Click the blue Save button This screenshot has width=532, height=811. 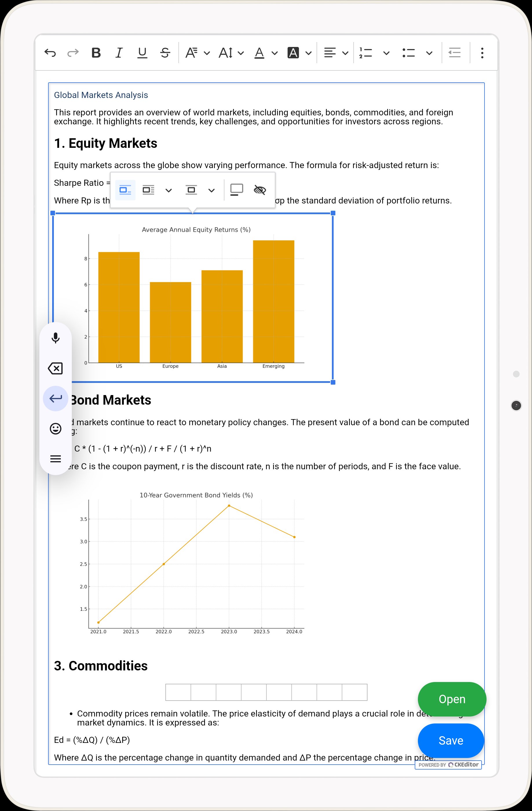(451, 741)
